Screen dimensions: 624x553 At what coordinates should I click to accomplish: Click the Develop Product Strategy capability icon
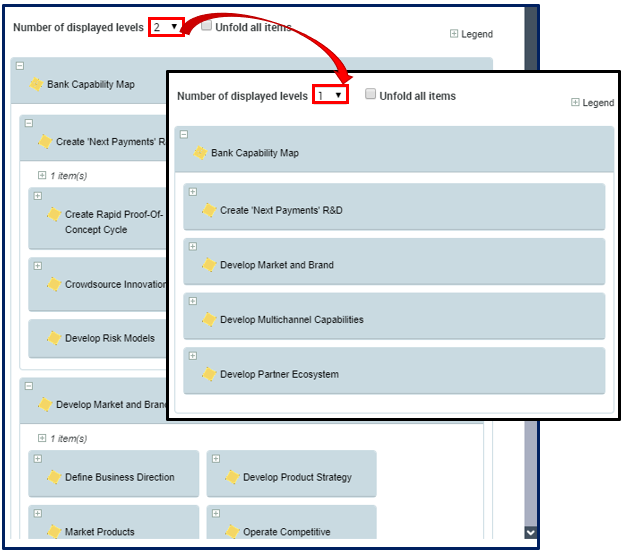pos(232,477)
